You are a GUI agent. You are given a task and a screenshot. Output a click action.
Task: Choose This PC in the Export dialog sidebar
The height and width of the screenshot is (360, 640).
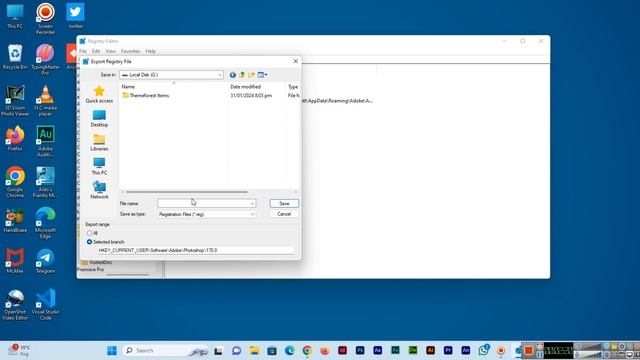point(99,166)
